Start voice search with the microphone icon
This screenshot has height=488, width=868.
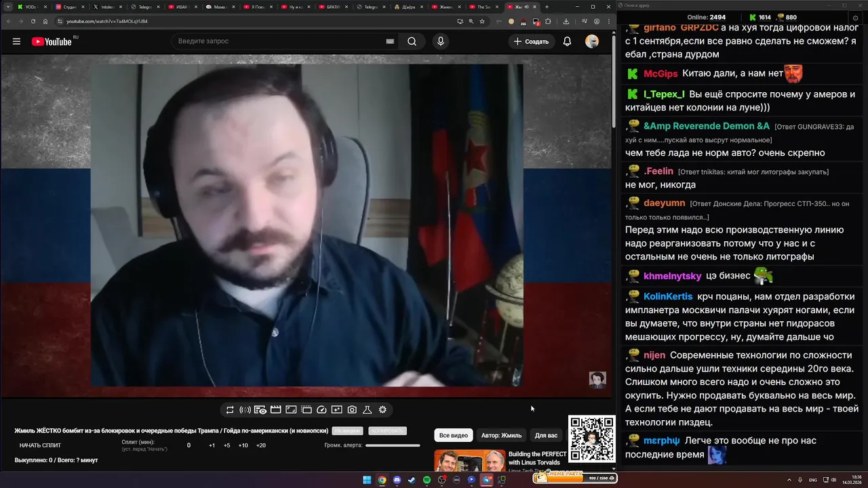tap(441, 41)
